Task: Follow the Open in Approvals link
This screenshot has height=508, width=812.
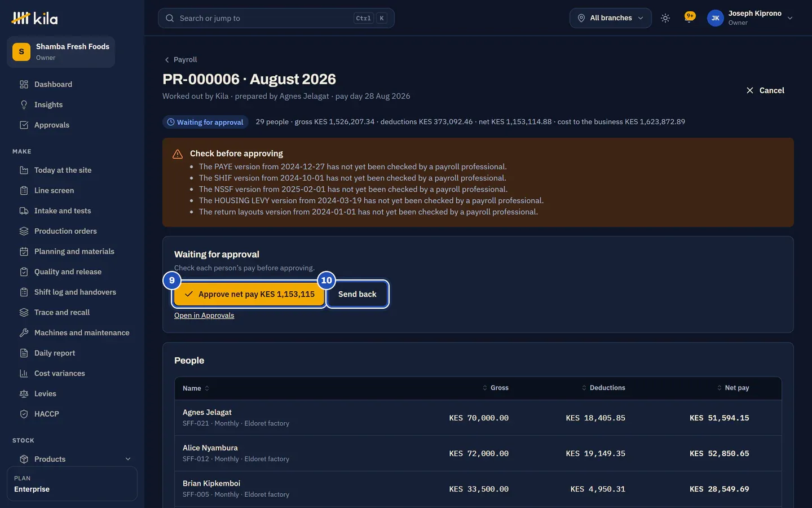Action: pyautogui.click(x=204, y=316)
